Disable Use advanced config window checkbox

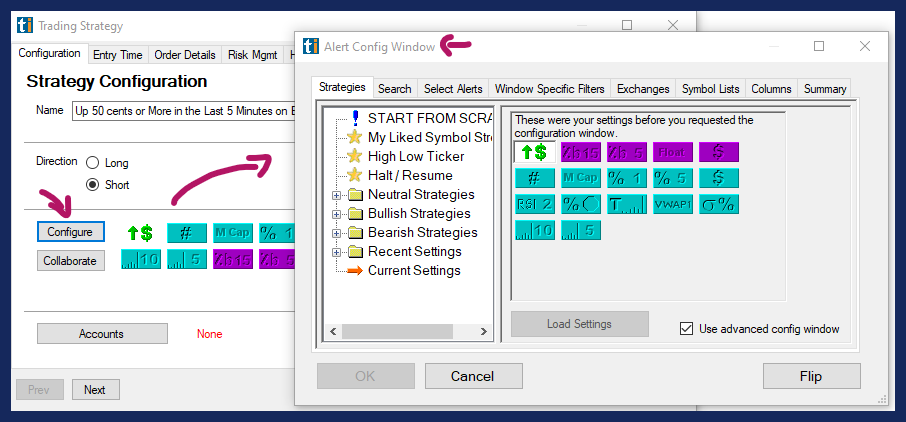(686, 329)
